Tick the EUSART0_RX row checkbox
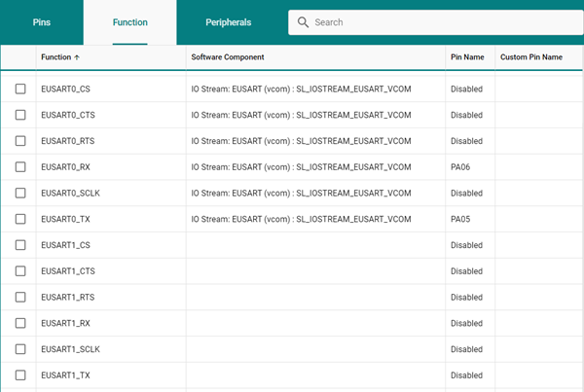The width and height of the screenshot is (584, 392). [20, 167]
